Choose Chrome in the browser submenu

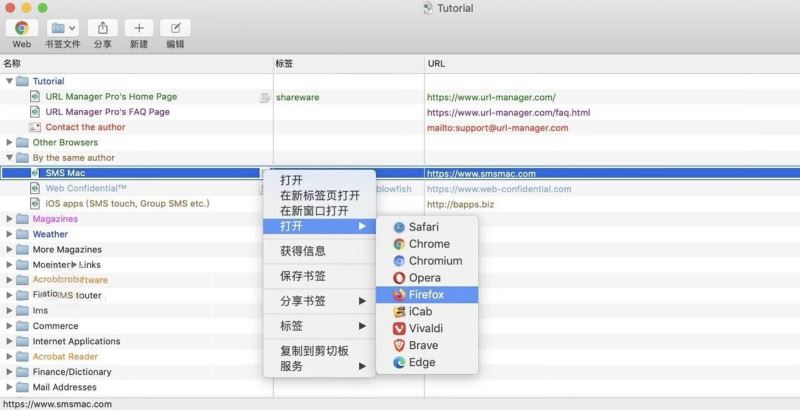(x=427, y=244)
